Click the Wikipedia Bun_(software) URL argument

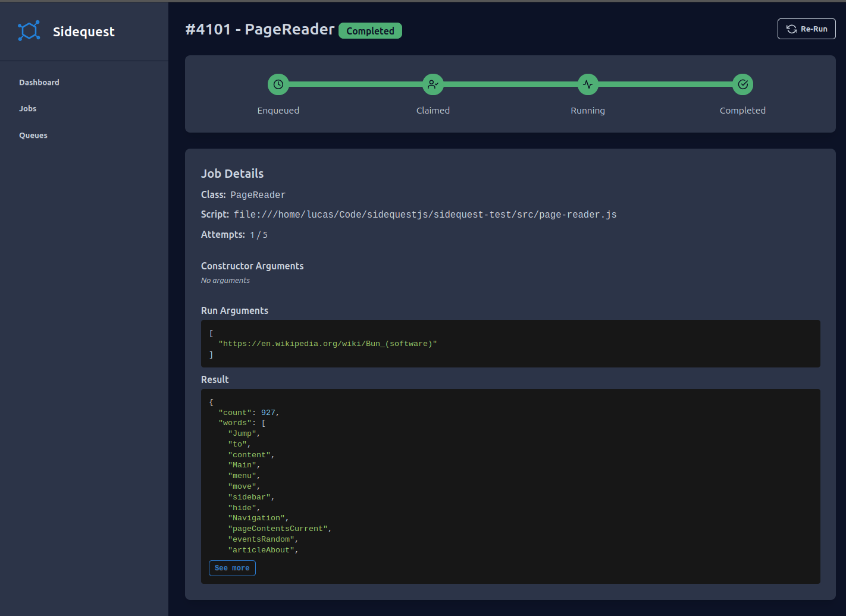pos(328,344)
